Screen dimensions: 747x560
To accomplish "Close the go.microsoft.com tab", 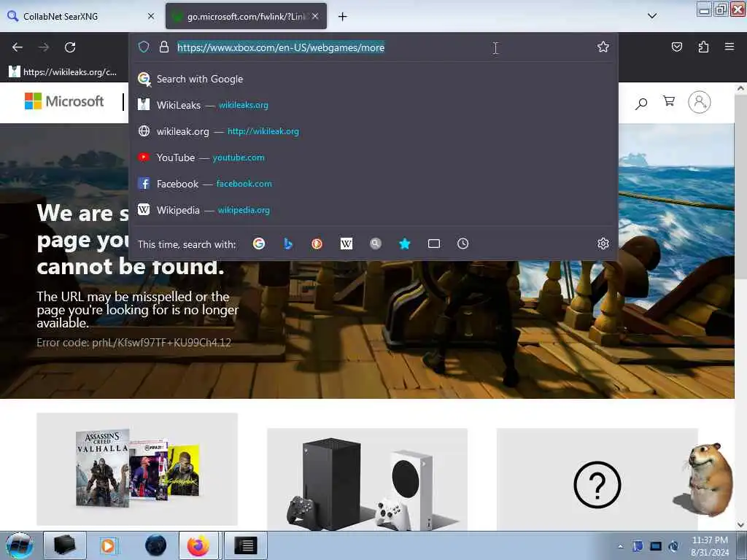I will pos(315,16).
